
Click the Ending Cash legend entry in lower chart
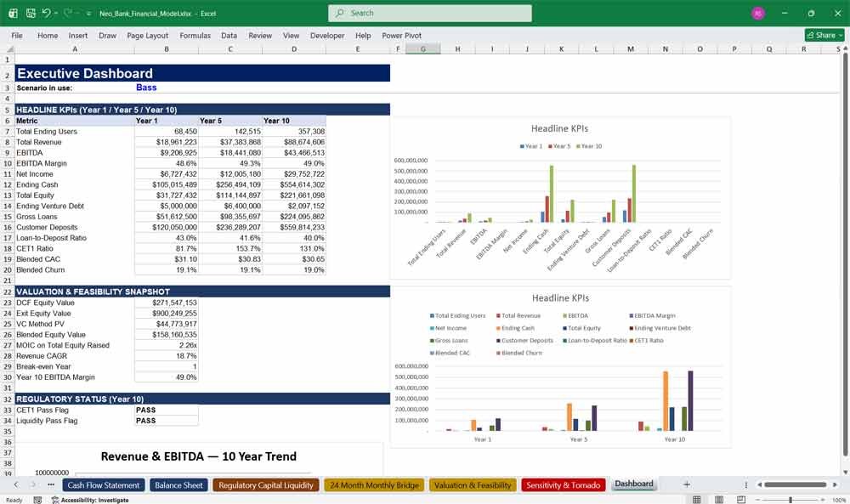point(515,328)
